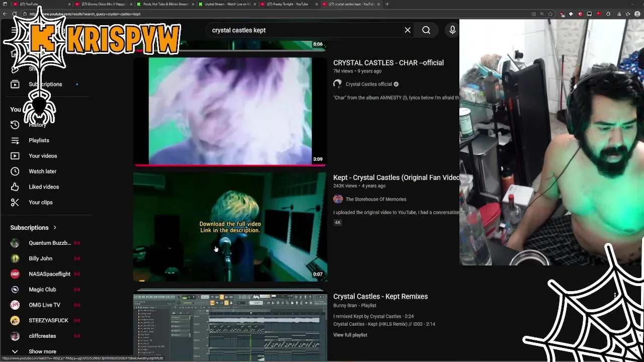Click the Subscriptions heading text
The height and width of the screenshot is (362, 644).
point(29,228)
